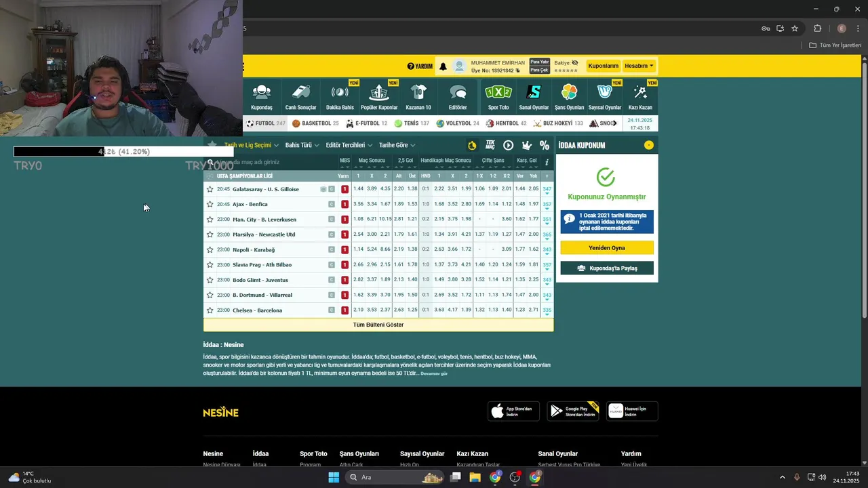The image size is (868, 488).
Task: Open Sayısal Oyunlar icon
Action: (x=604, y=92)
